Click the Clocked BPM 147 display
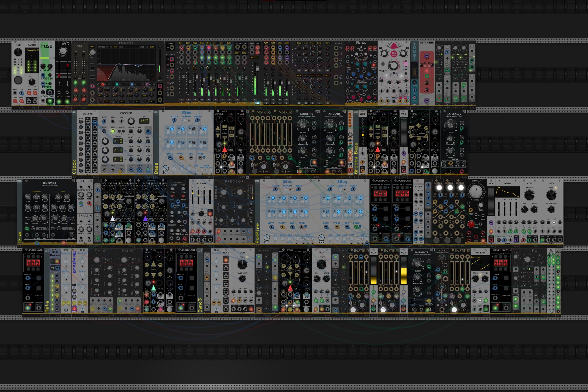Screen dimensions: 588x392 [x=144, y=121]
